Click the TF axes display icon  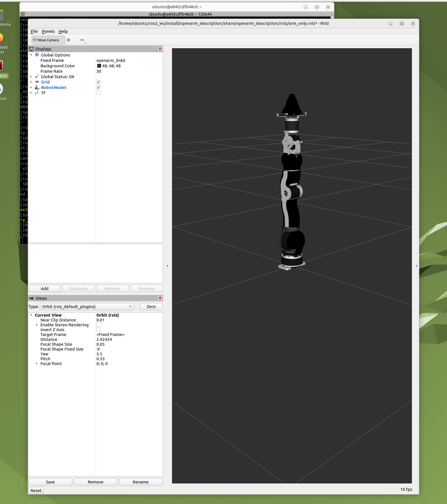pos(37,93)
